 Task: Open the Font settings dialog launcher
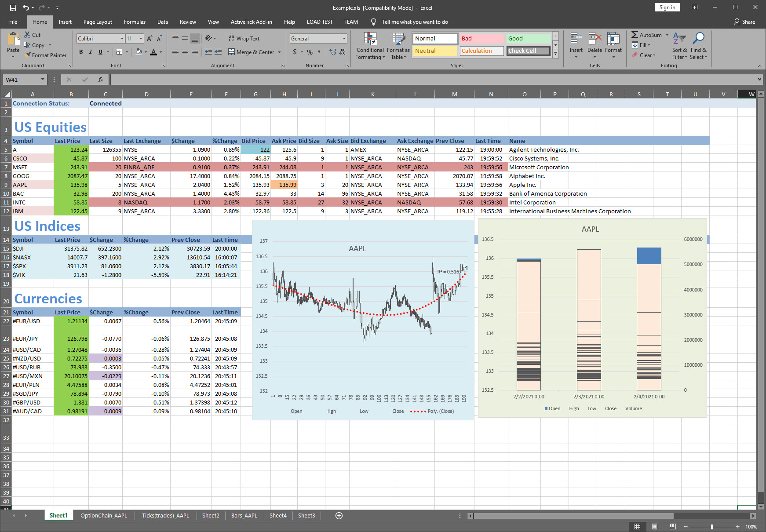point(164,66)
